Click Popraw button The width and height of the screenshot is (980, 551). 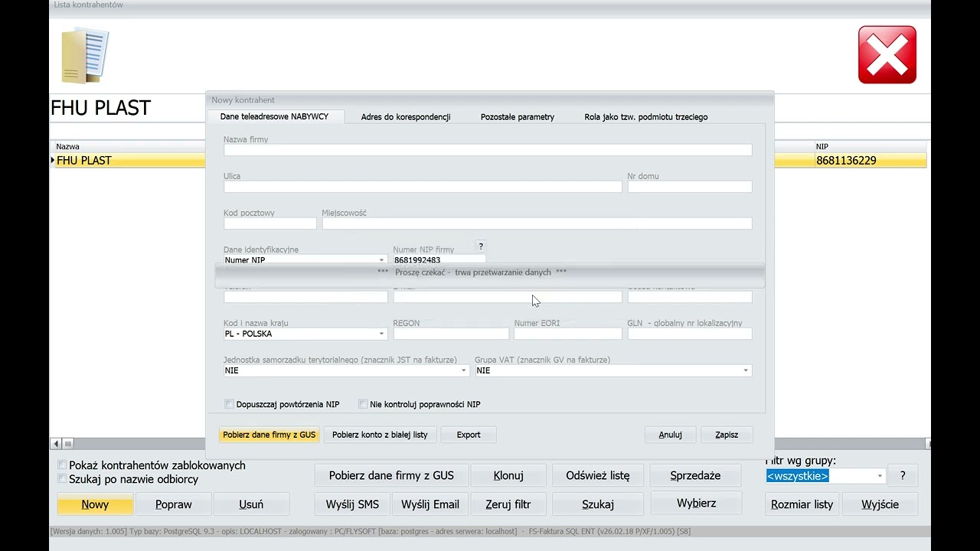tap(173, 504)
